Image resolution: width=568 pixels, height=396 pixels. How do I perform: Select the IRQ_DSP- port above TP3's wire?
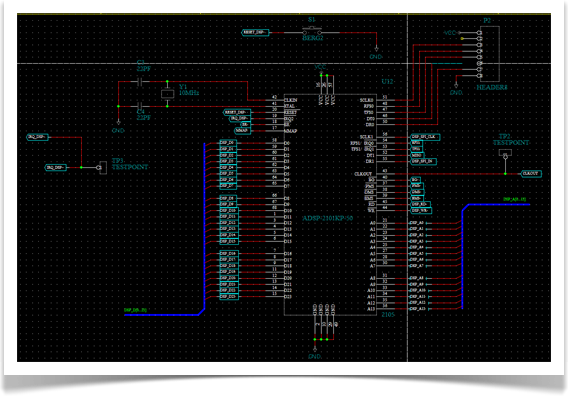pyautogui.click(x=38, y=137)
